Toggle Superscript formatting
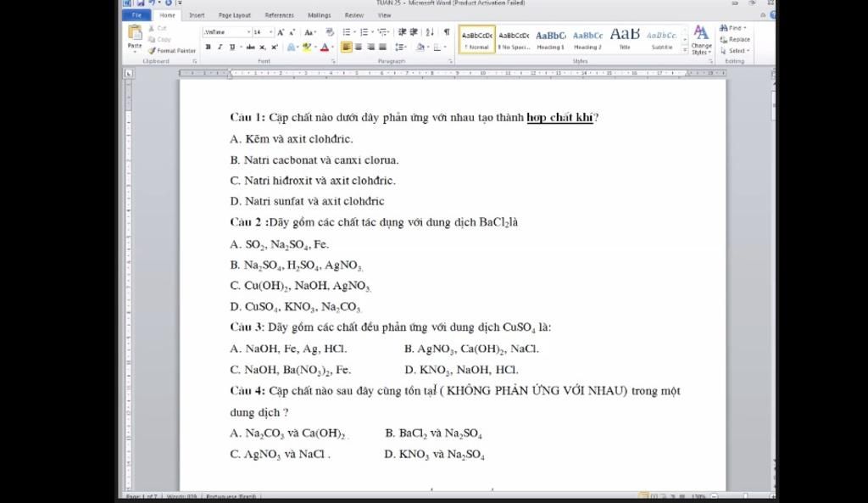868x503 pixels. pos(274,48)
